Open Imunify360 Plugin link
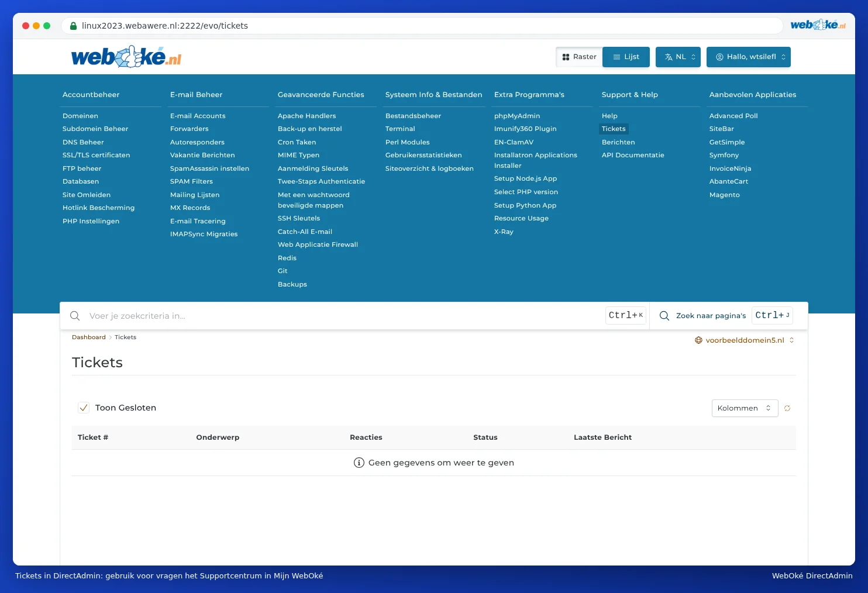868x593 pixels. 525,129
